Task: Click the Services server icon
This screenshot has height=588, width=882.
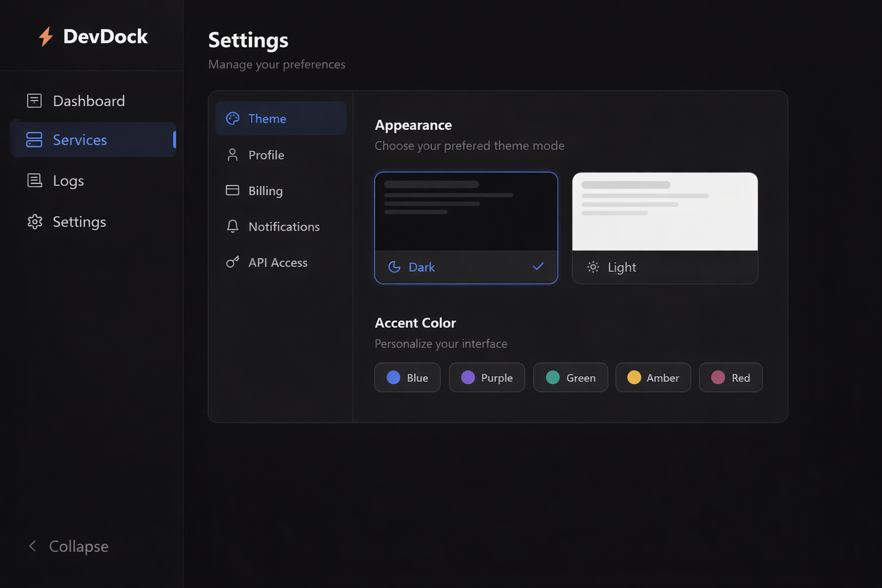Action: [34, 140]
